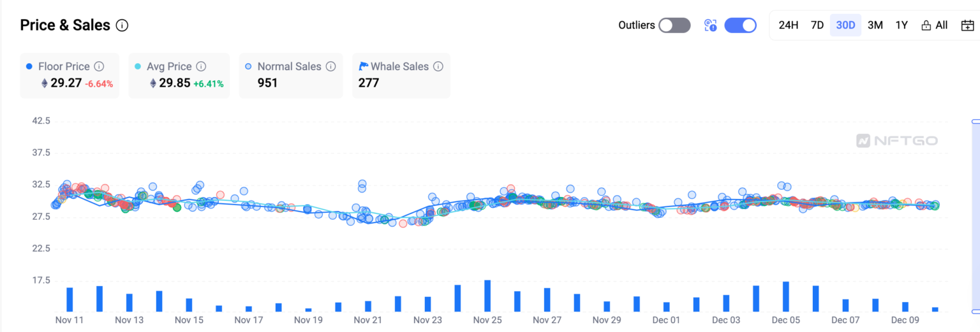Toggle Floor Price series visibility

64,66
